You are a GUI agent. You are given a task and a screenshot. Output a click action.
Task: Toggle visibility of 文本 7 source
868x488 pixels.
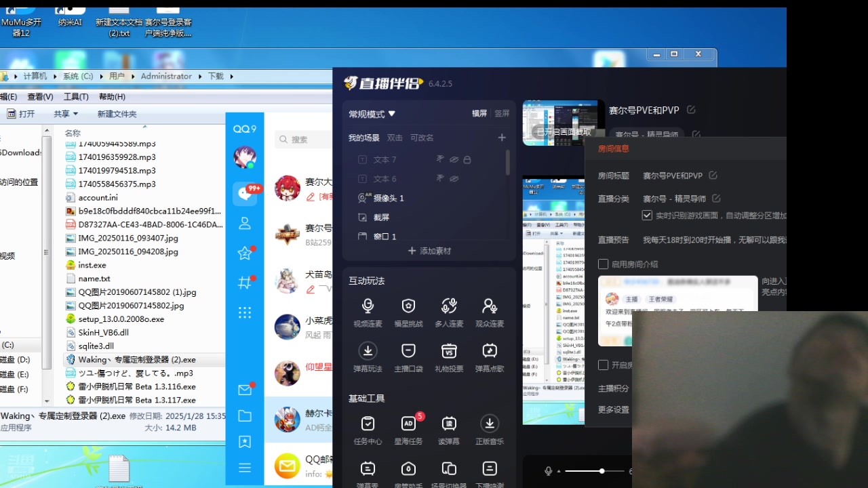point(454,160)
